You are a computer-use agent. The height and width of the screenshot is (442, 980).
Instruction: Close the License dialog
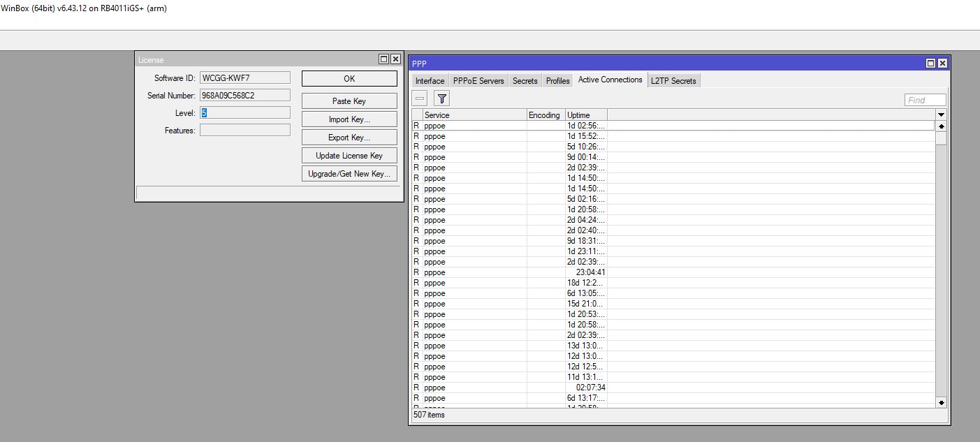click(x=395, y=59)
